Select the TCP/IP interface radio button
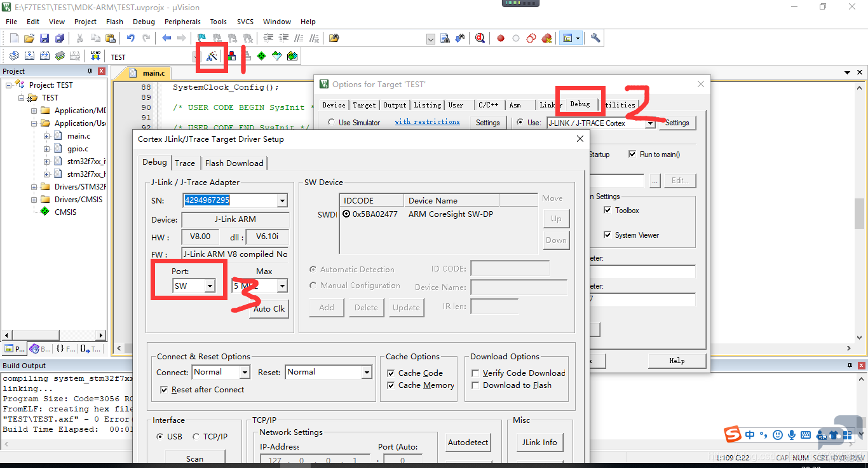Image resolution: width=868 pixels, height=468 pixels. (x=196, y=437)
